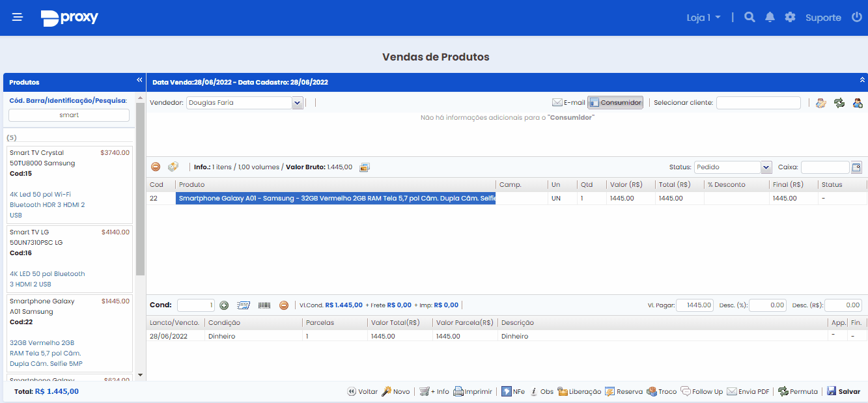Click the Reserva button
The image size is (868, 403).
[624, 391]
